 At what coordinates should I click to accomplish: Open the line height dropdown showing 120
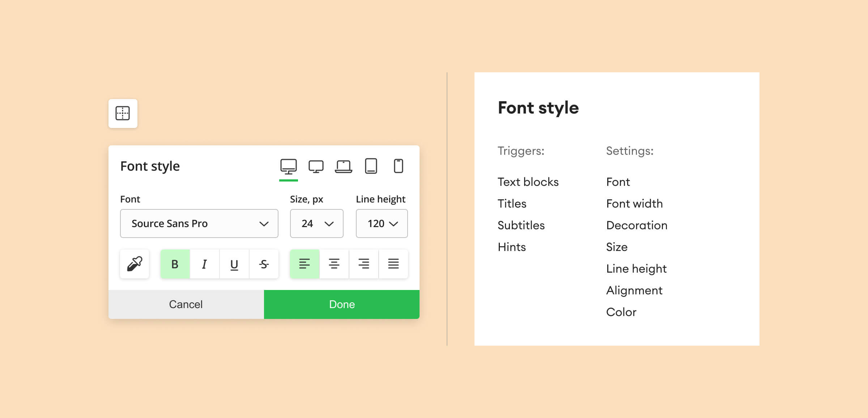pyautogui.click(x=382, y=223)
